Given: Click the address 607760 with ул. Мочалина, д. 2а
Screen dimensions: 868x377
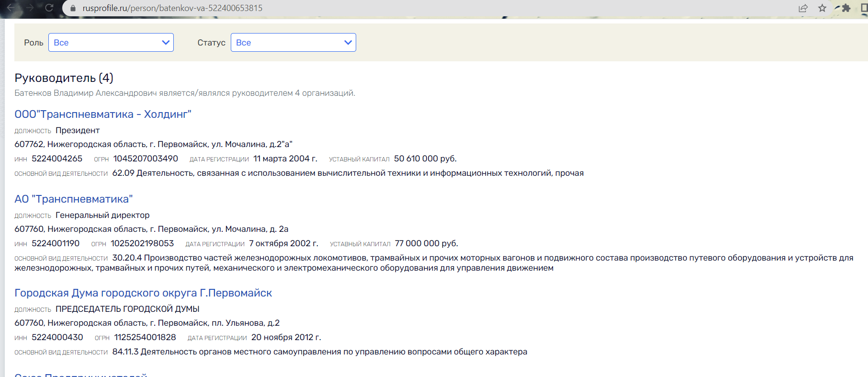Looking at the screenshot, I should pyautogui.click(x=151, y=229).
